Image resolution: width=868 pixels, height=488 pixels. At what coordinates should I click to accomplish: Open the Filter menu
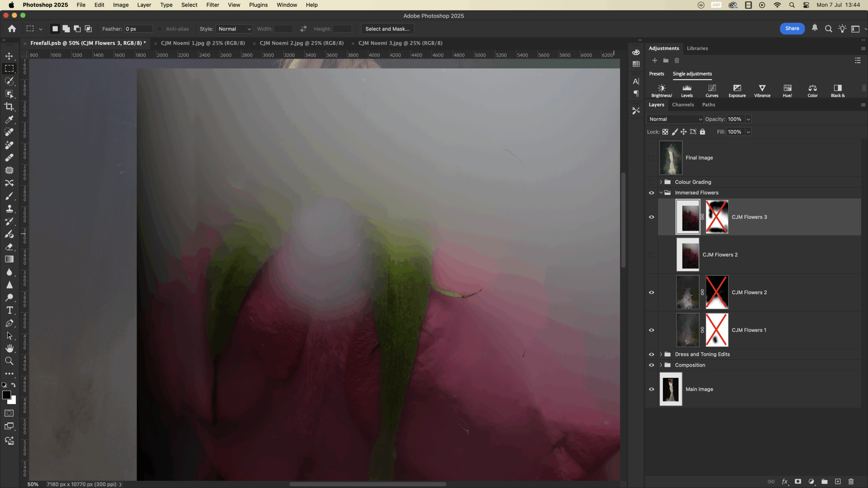213,5
